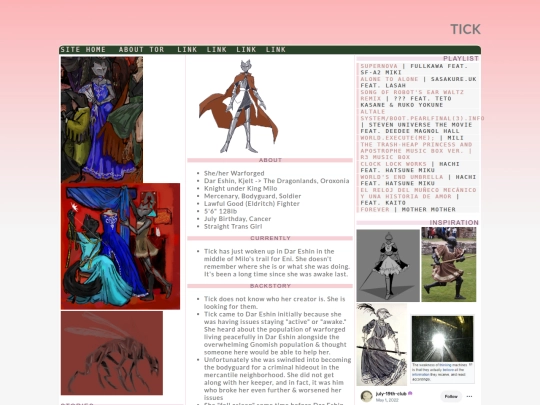Open the TRASH-HEAP PRINCESS AND APOSTROPHE link
This screenshot has width=540, height=405.
tap(416, 151)
